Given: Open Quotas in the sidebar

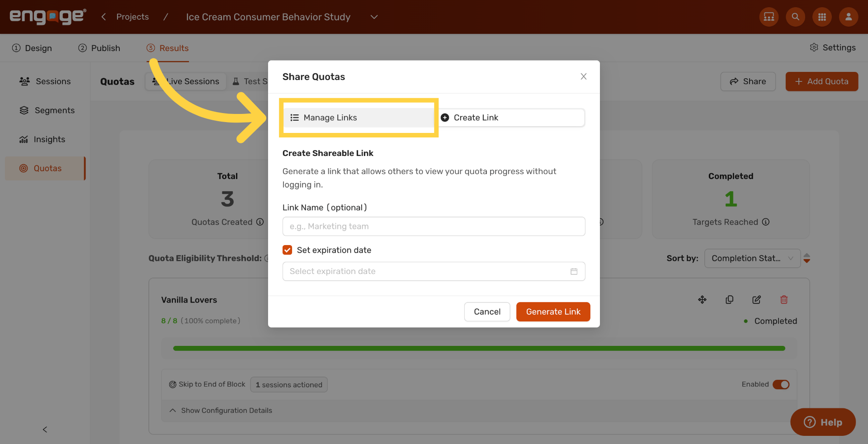Looking at the screenshot, I should pyautogui.click(x=45, y=168).
